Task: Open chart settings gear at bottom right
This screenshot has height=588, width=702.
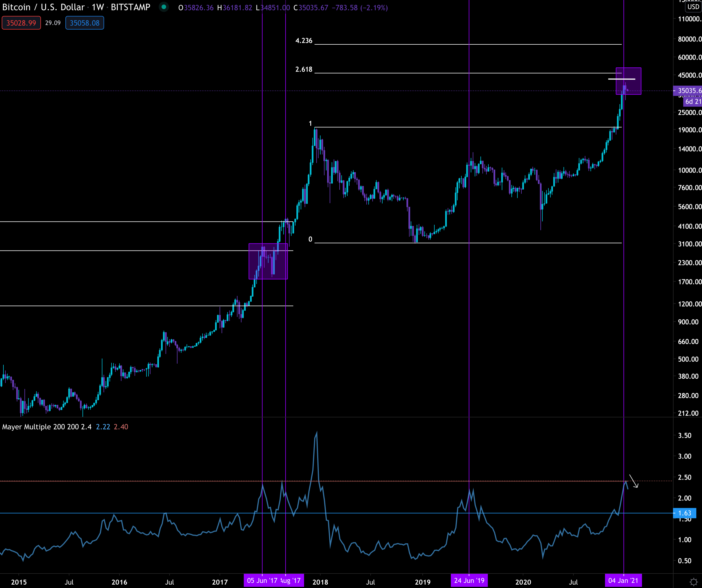Action: click(694, 582)
